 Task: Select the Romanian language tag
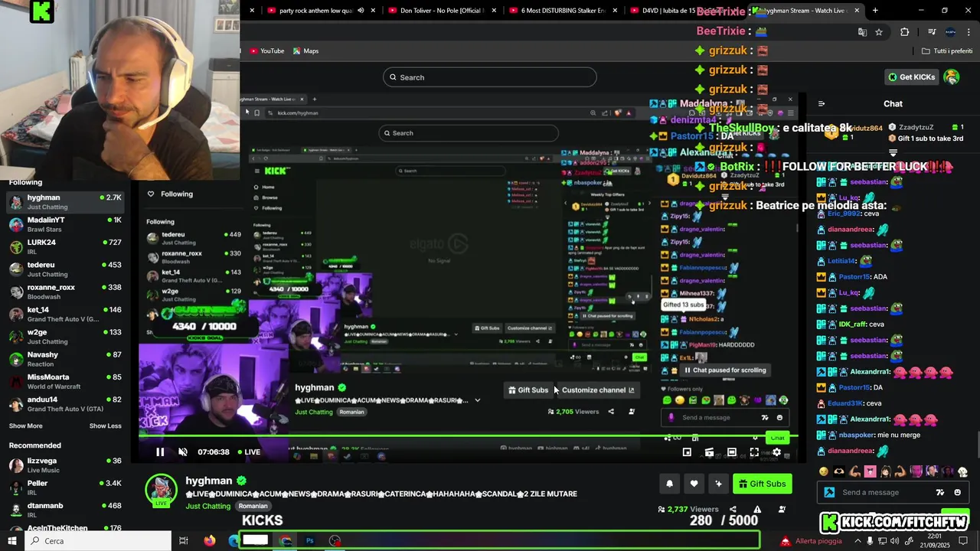253,506
